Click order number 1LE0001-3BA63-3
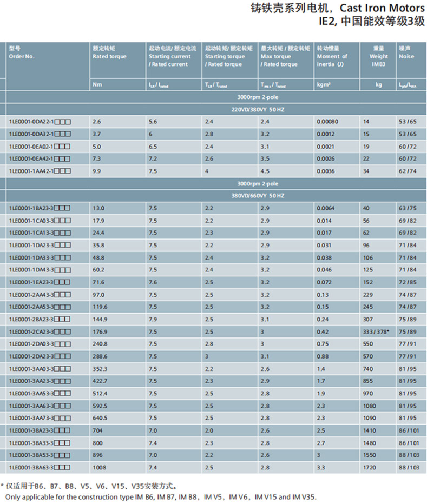The width and height of the screenshot is (427, 504). [40, 466]
